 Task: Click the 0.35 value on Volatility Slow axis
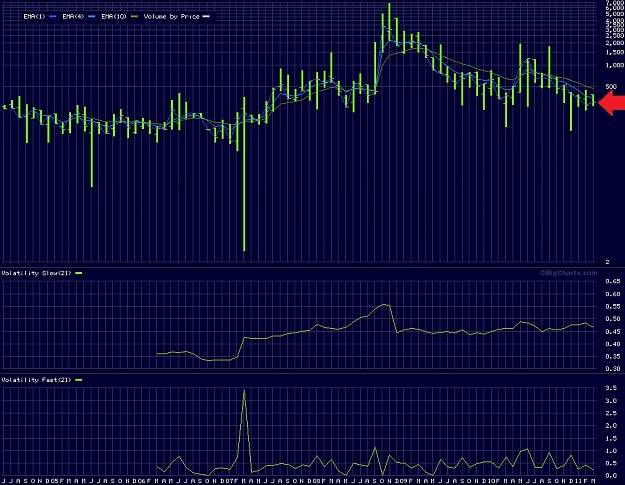613,356
